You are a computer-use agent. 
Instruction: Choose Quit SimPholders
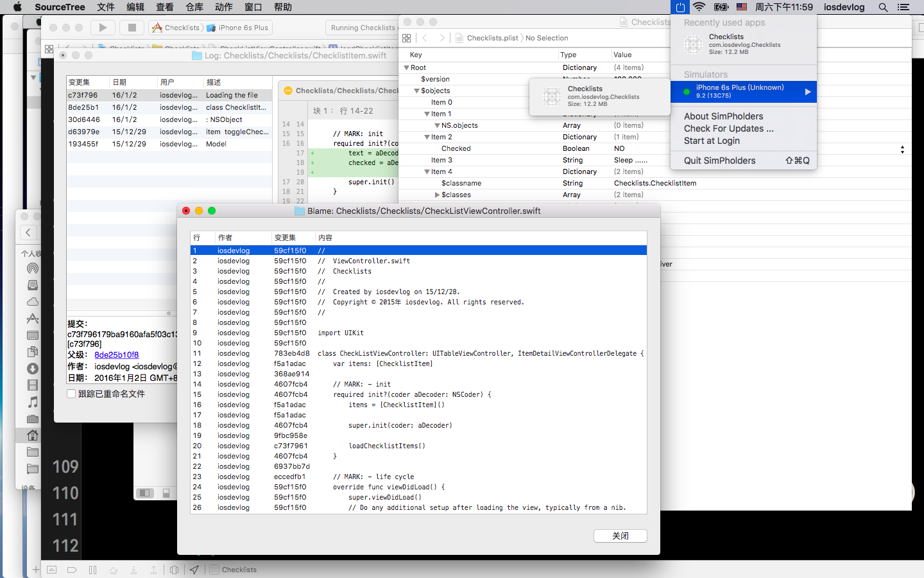click(744, 161)
